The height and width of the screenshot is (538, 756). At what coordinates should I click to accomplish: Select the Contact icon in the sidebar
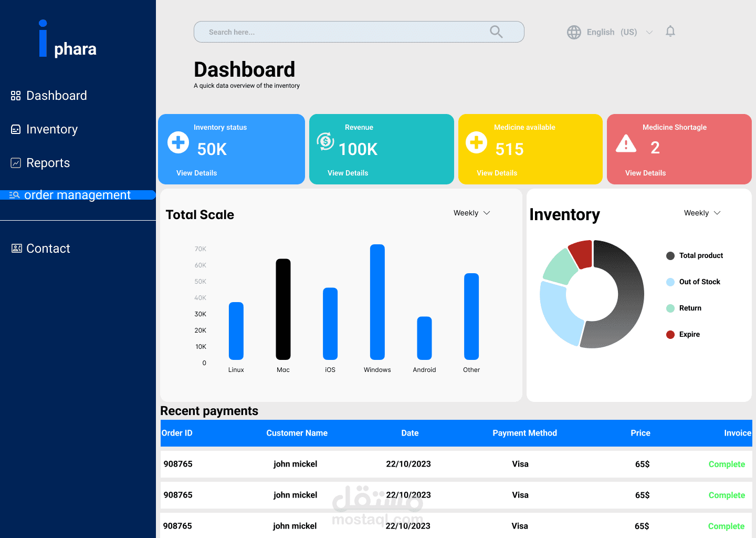(16, 247)
